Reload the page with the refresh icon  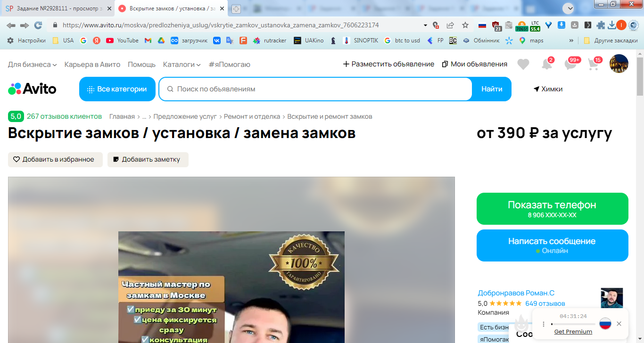point(38,25)
